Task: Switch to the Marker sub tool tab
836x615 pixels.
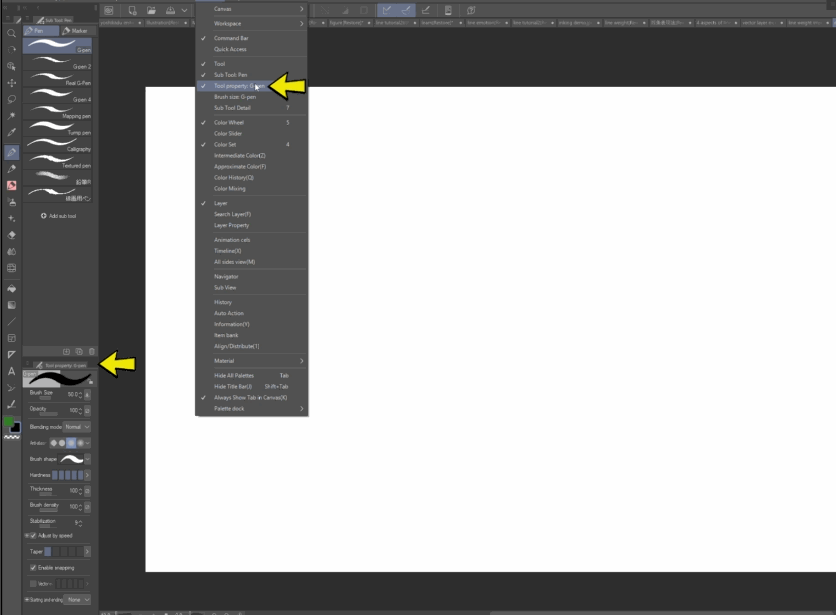Action: coord(78,31)
